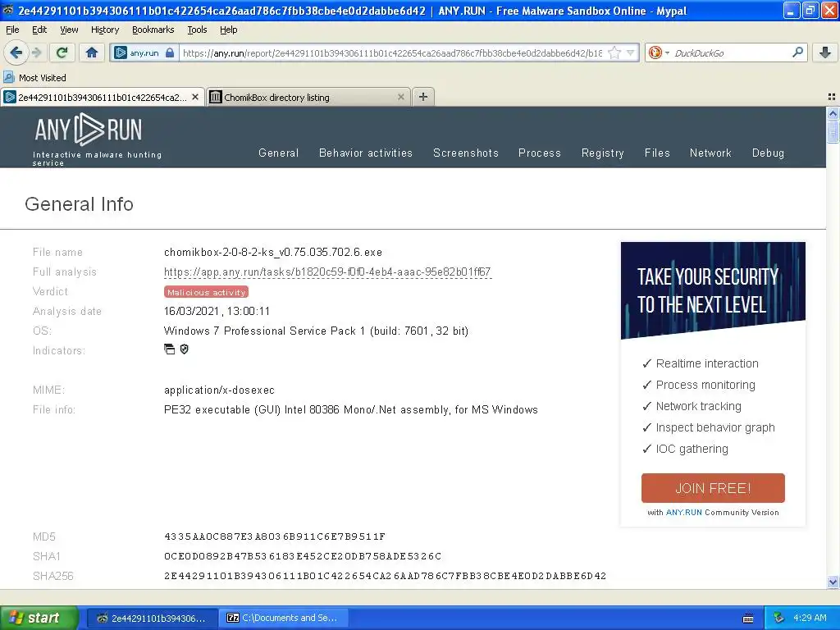Open the Windows start button
Screen dimensions: 840x630
point(39,618)
